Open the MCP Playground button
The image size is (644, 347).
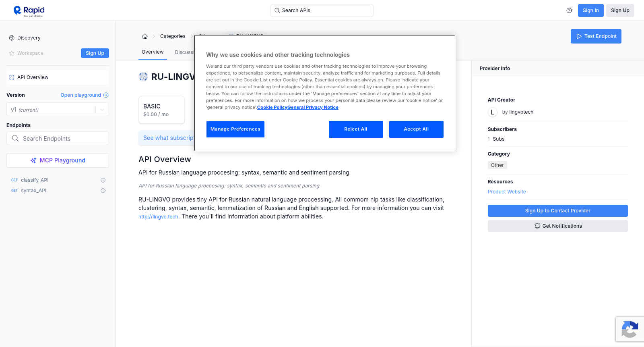click(x=58, y=160)
